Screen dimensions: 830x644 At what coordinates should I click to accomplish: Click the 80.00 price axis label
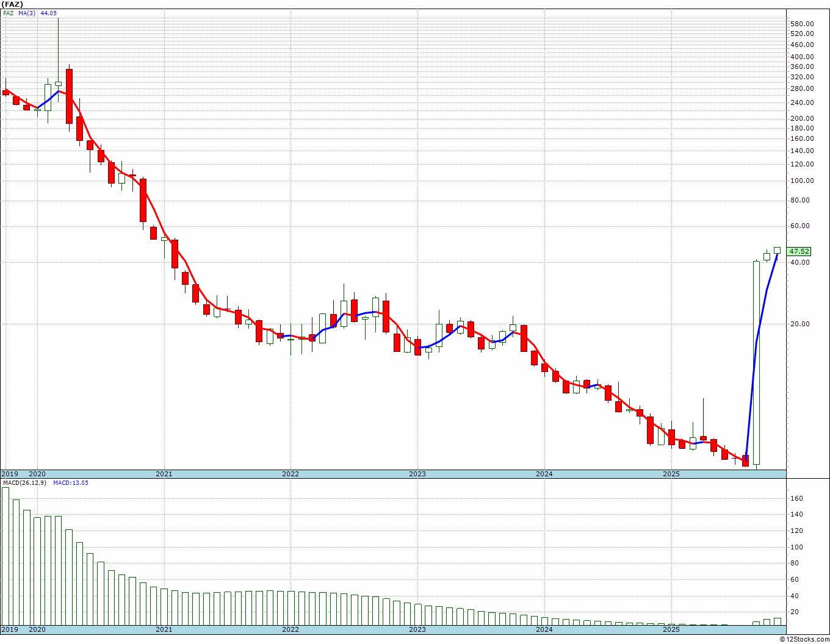[x=801, y=201]
